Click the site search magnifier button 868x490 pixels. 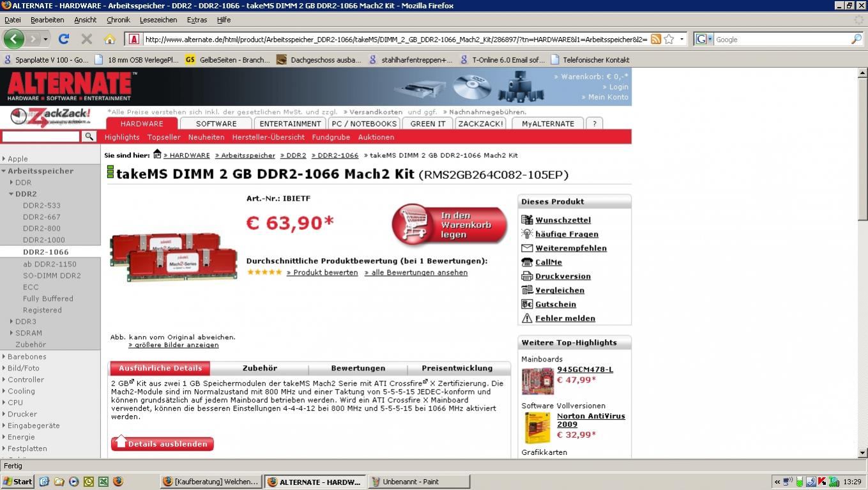point(89,136)
